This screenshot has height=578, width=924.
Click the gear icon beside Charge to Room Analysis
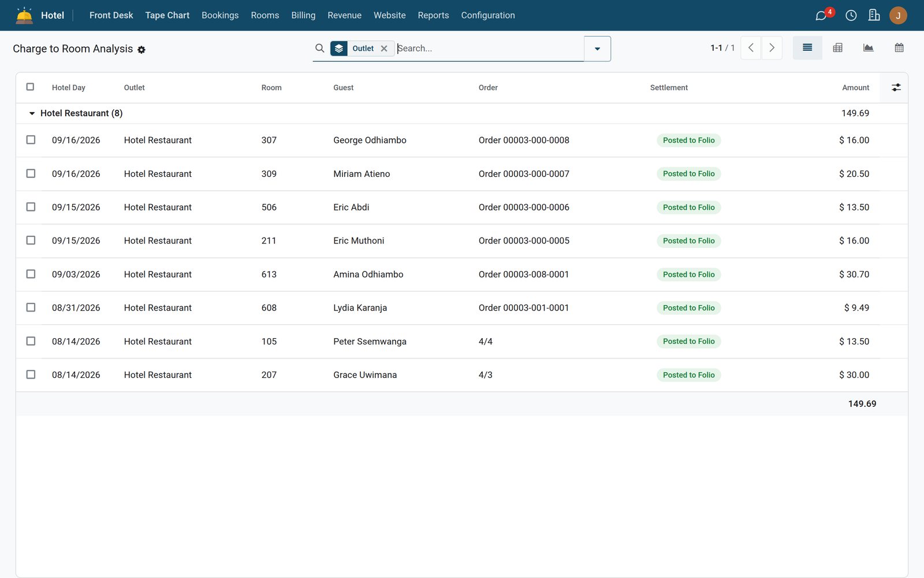tap(141, 50)
